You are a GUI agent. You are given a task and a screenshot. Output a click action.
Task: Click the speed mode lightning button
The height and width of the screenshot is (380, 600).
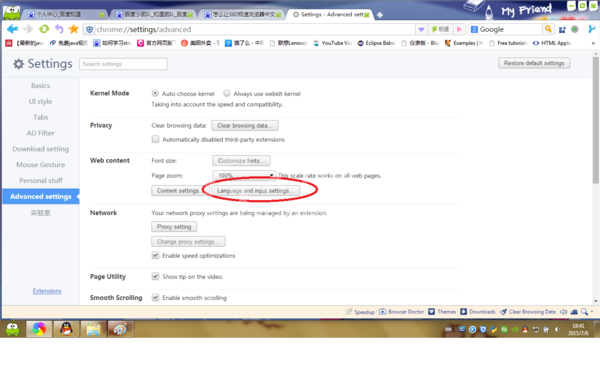[x=440, y=29]
